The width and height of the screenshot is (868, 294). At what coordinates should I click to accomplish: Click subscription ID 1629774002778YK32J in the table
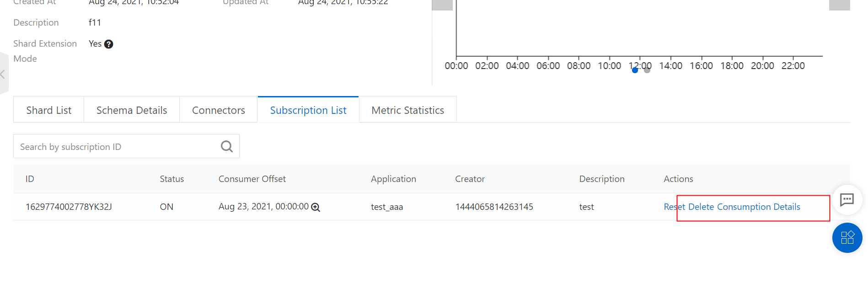69,207
